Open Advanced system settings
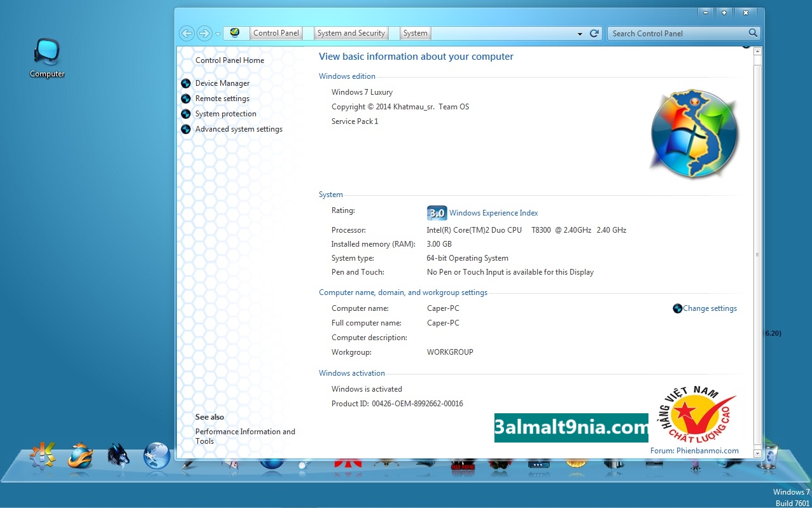The height and width of the screenshot is (508, 812). (x=239, y=129)
